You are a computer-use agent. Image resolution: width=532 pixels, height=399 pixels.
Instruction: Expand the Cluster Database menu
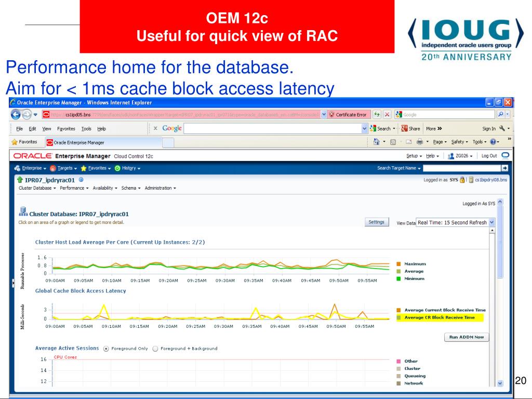[37, 188]
